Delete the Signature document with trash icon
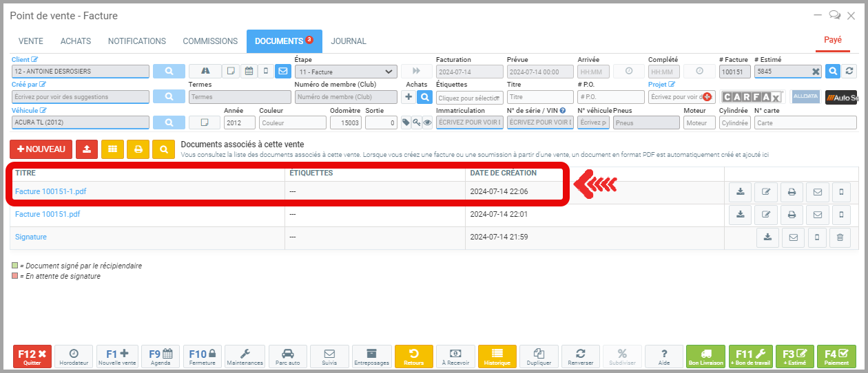This screenshot has height=373, width=868. 839,237
